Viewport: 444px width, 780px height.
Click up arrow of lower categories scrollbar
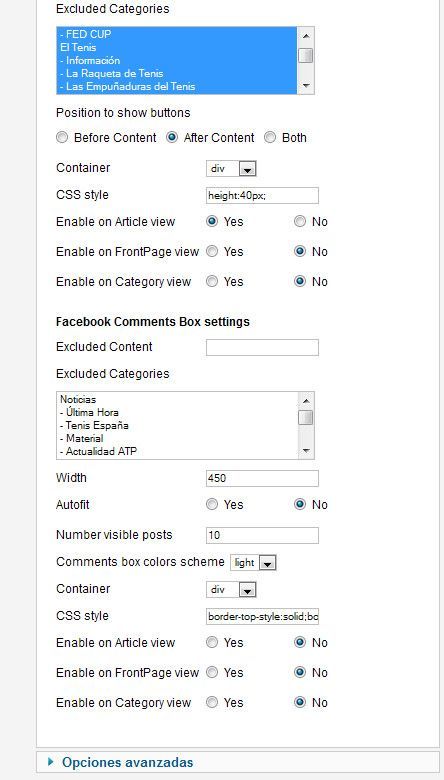point(306,400)
